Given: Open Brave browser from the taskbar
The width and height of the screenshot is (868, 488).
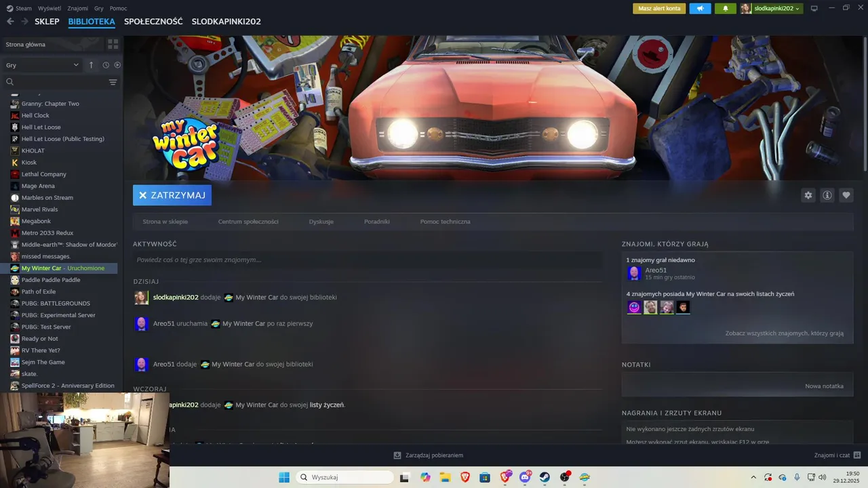Looking at the screenshot, I should click(465, 477).
